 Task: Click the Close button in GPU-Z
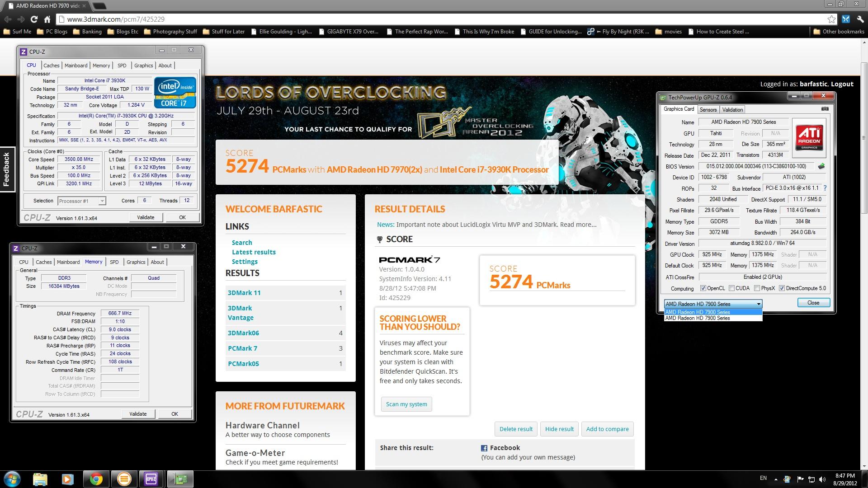pyautogui.click(x=813, y=303)
